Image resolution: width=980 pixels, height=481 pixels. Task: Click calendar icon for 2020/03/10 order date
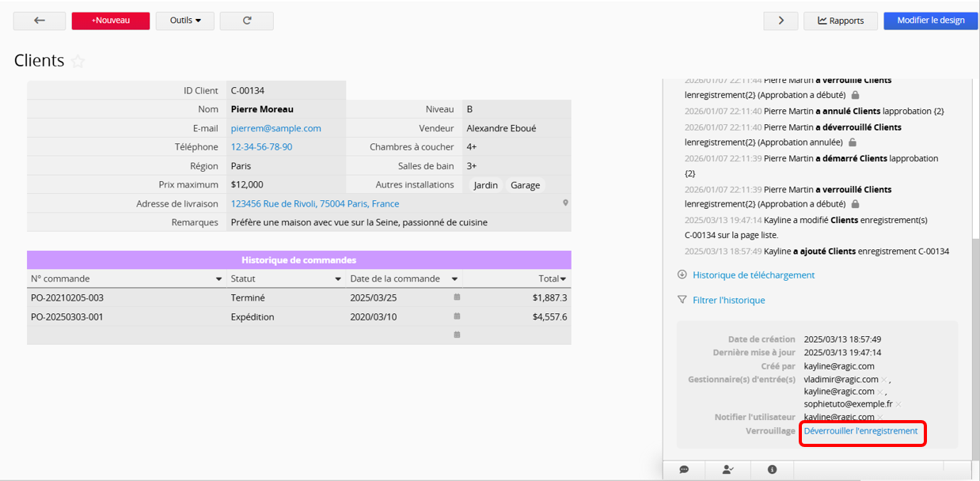(457, 316)
